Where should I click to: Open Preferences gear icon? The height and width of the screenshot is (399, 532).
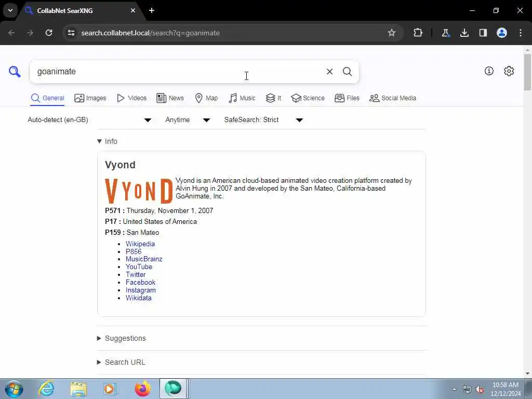[x=509, y=71]
